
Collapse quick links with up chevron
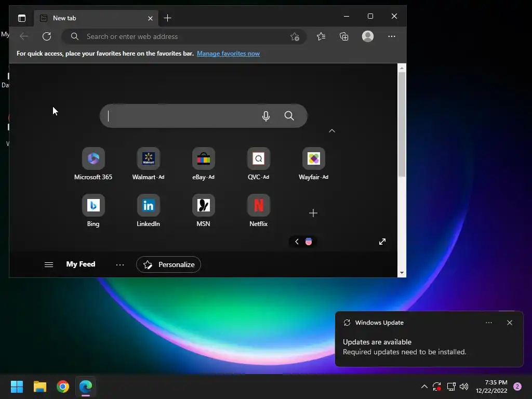click(x=332, y=131)
